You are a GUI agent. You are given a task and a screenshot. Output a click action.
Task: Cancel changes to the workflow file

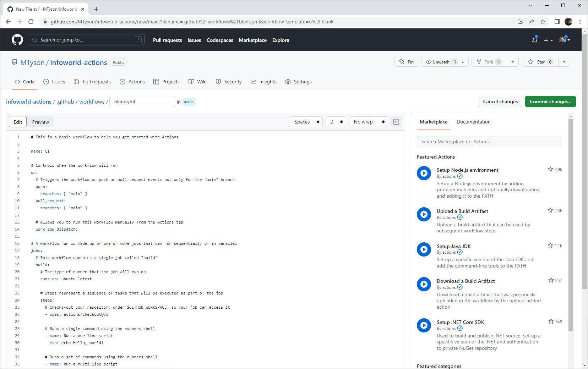tap(500, 101)
